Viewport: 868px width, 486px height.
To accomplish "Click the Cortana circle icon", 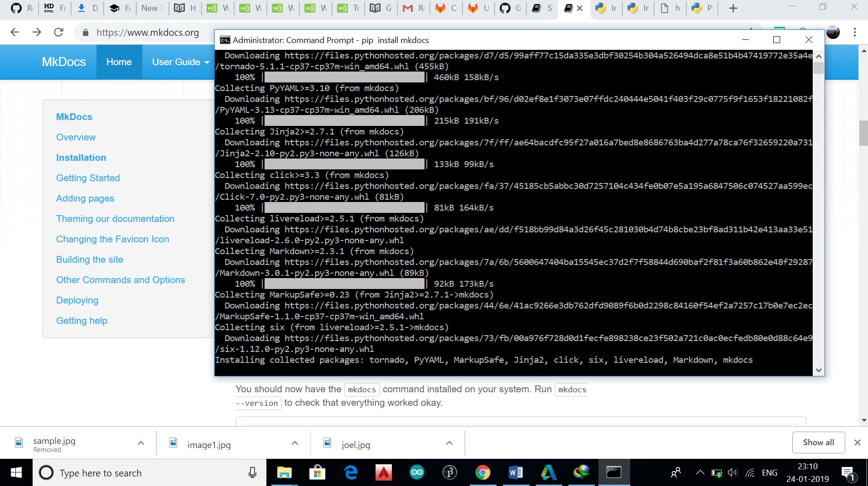I will click(x=46, y=473).
